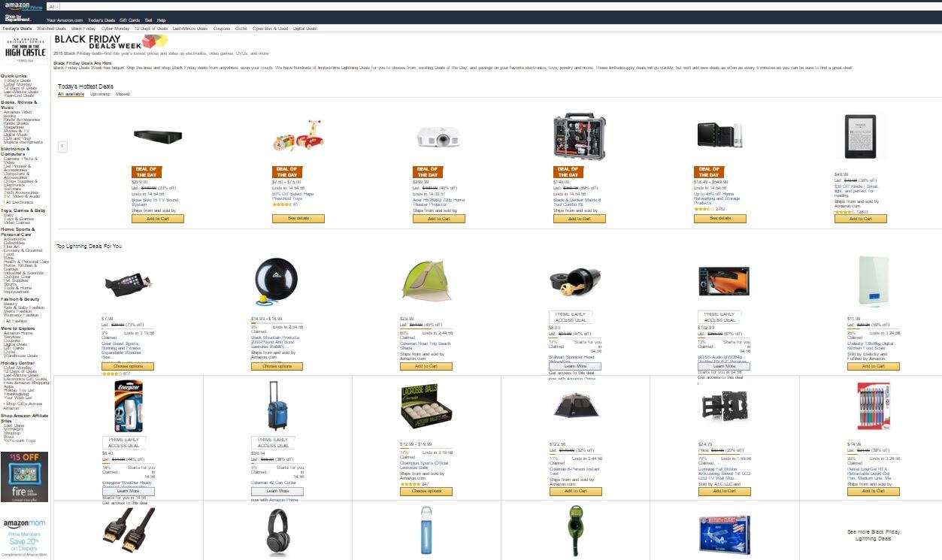942x560 pixels.
Task: Click See details for Hape Preschool Toys
Action: 298,219
